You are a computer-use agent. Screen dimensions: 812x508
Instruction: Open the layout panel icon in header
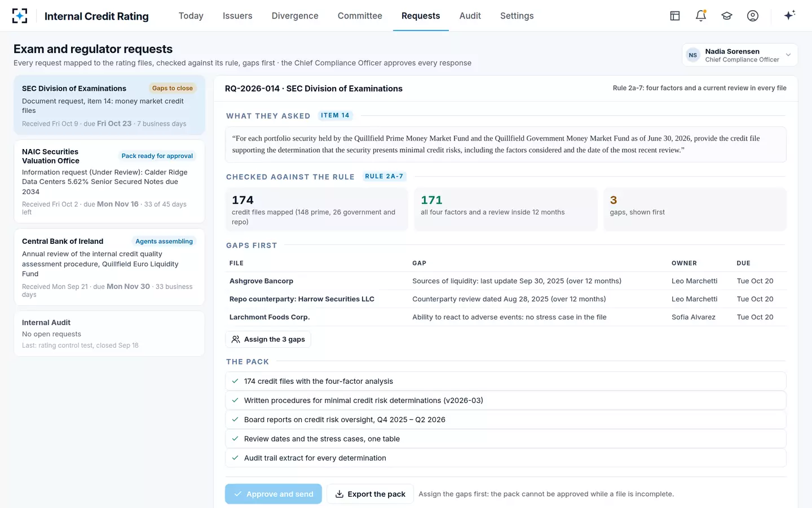pos(675,16)
